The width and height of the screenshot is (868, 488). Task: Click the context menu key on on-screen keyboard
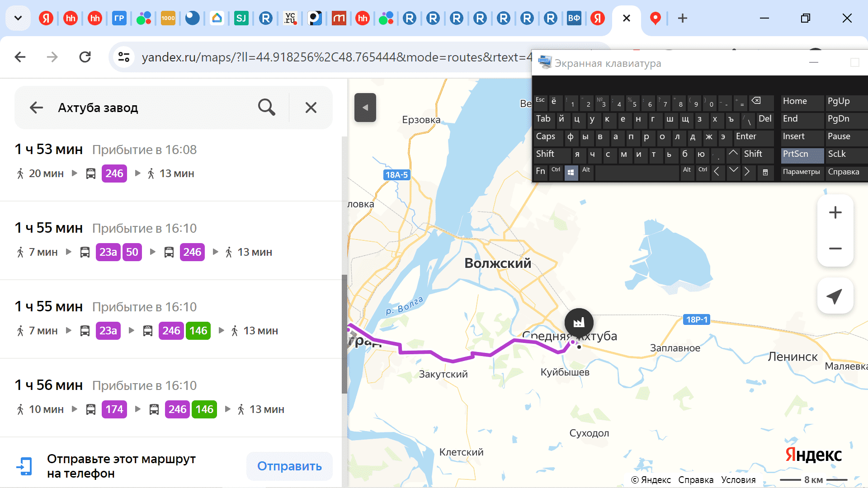pos(765,172)
